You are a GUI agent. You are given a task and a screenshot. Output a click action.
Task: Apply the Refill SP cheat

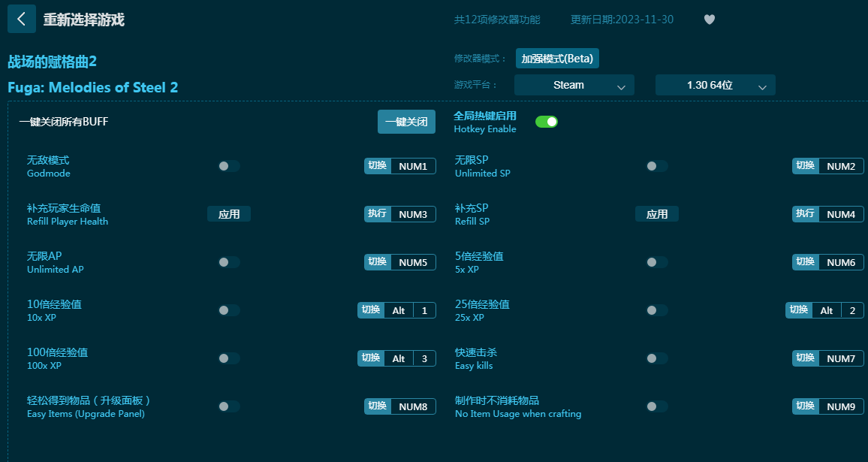coord(656,214)
